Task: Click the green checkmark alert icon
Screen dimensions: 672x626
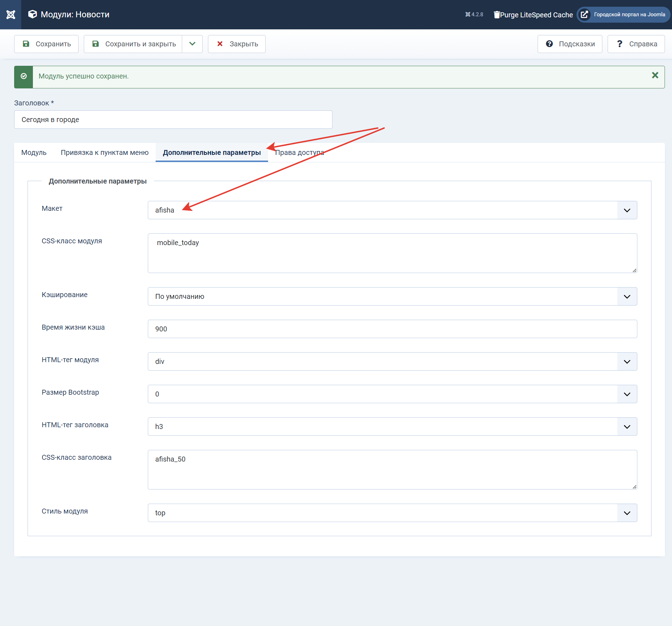Action: (x=24, y=76)
